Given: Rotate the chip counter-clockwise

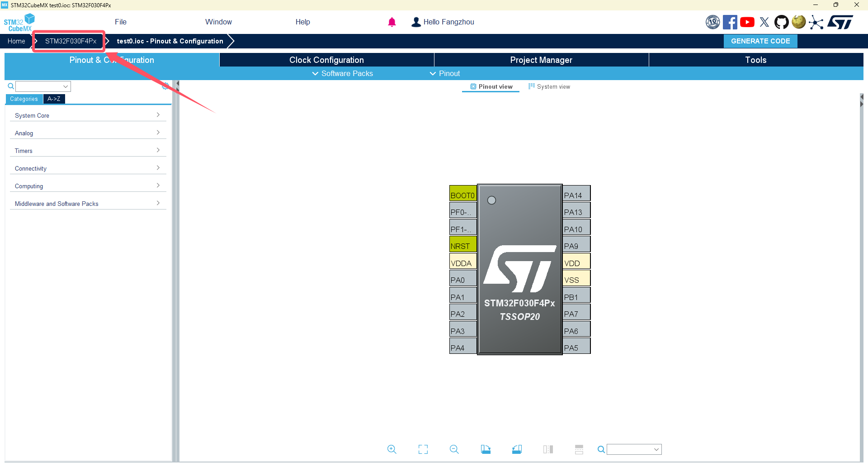Looking at the screenshot, I should [x=517, y=449].
